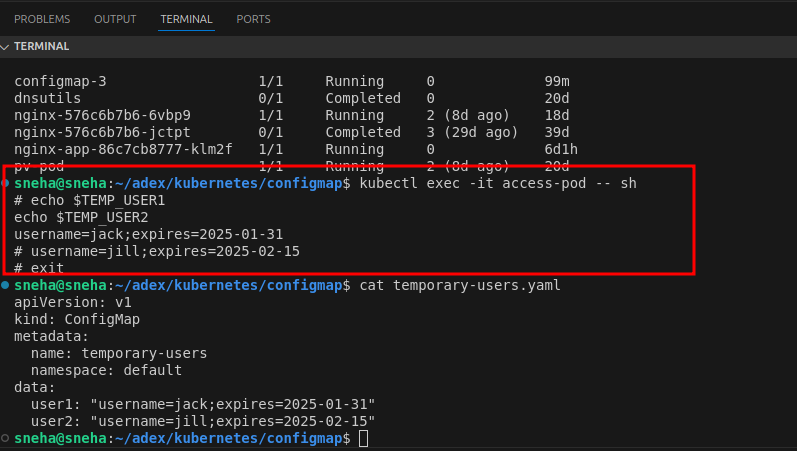Place cursor at the final terminal prompt
Screen dimensions: 797x451
click(x=363, y=438)
